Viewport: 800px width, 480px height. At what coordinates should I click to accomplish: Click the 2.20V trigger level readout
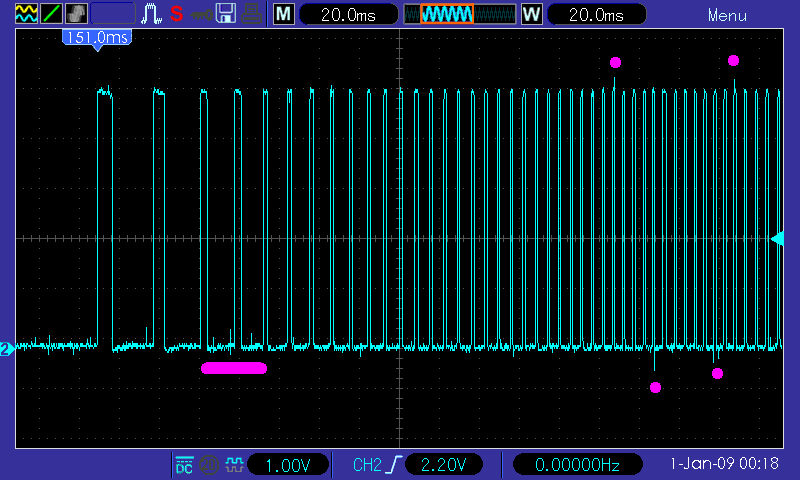coord(443,465)
